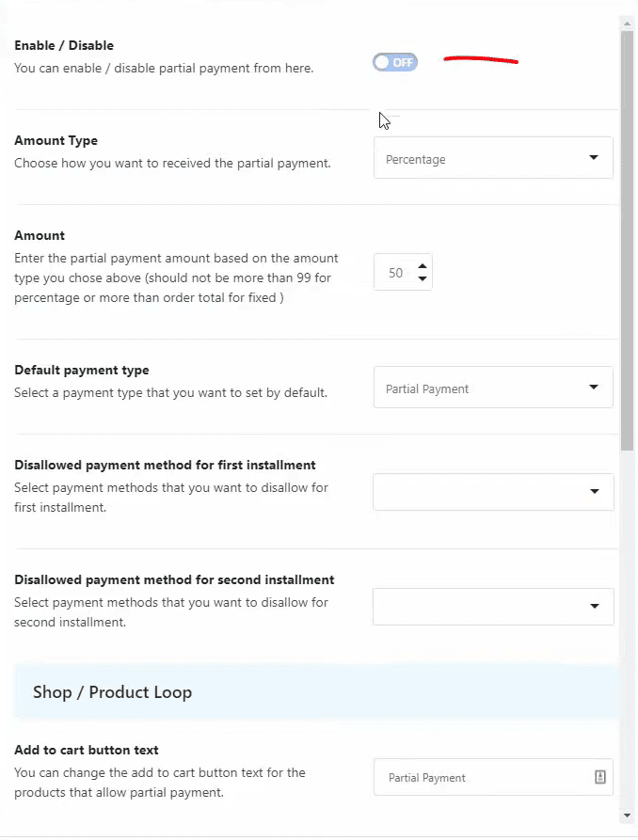Click the Shop / Product Loop section header
The height and width of the screenshot is (840, 638).
112,691
